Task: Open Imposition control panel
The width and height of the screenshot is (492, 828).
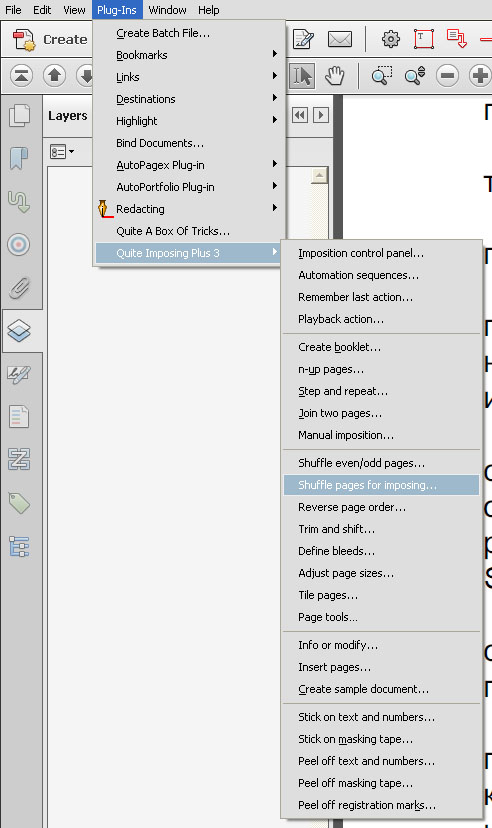Action: 381,253
